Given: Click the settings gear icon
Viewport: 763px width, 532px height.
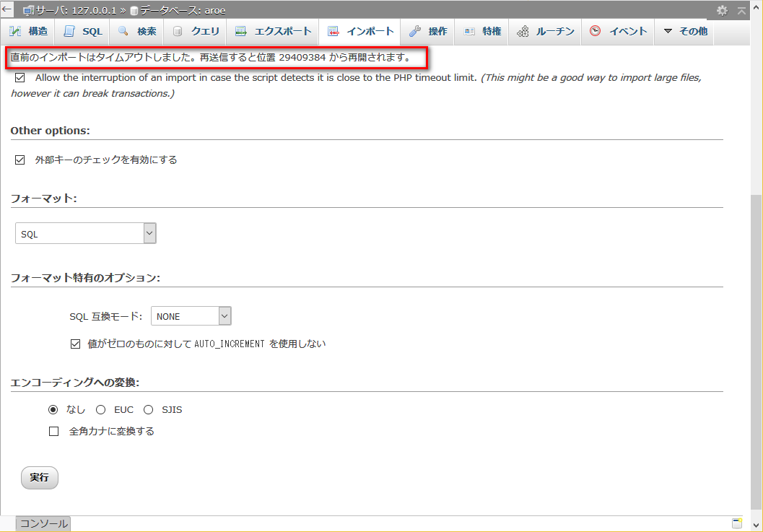Looking at the screenshot, I should pyautogui.click(x=723, y=11).
